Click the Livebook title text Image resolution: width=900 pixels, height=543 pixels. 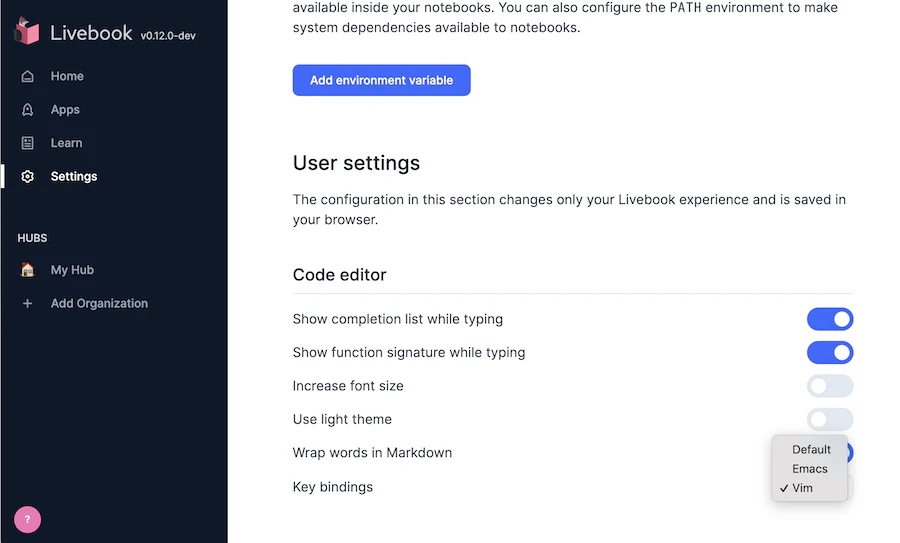click(x=91, y=33)
